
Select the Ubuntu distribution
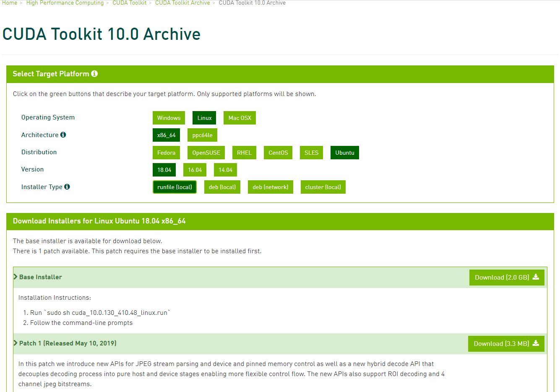click(x=345, y=153)
